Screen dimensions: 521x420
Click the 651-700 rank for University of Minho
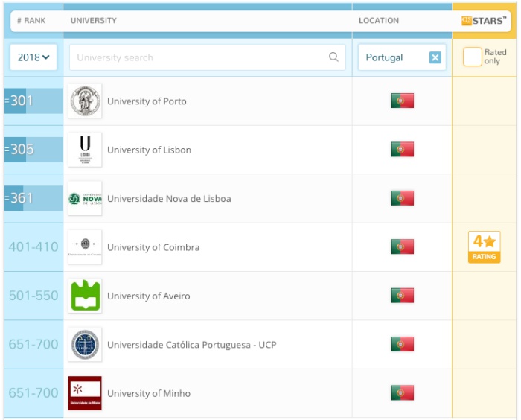pyautogui.click(x=33, y=392)
